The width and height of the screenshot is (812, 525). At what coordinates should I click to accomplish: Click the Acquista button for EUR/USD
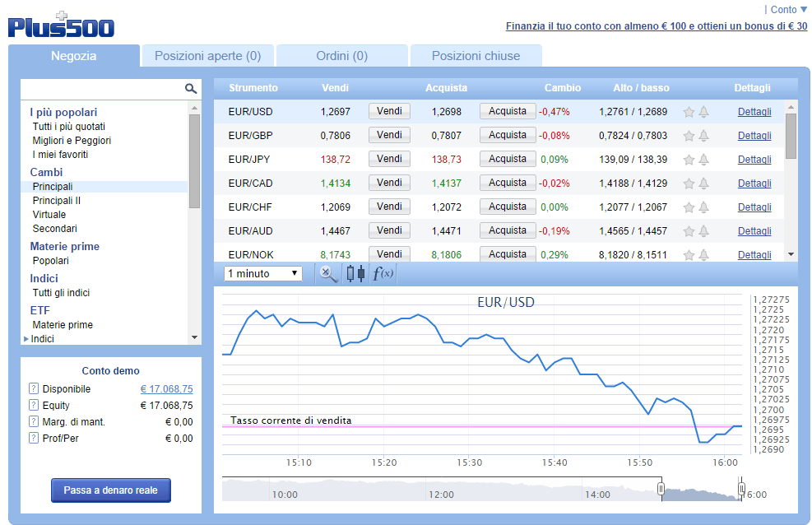click(x=508, y=111)
